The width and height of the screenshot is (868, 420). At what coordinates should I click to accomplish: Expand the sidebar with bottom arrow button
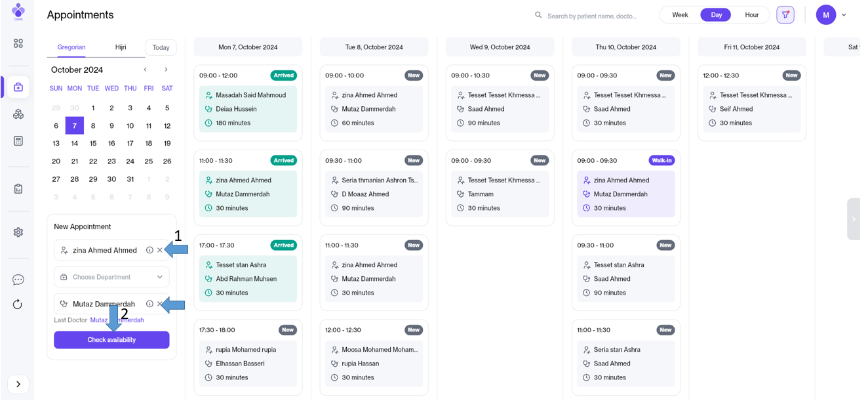point(18,384)
